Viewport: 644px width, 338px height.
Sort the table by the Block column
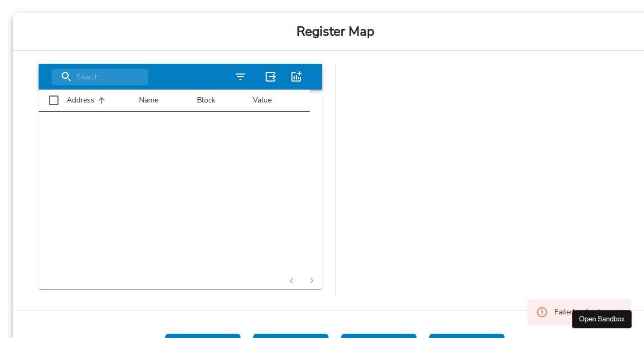206,100
